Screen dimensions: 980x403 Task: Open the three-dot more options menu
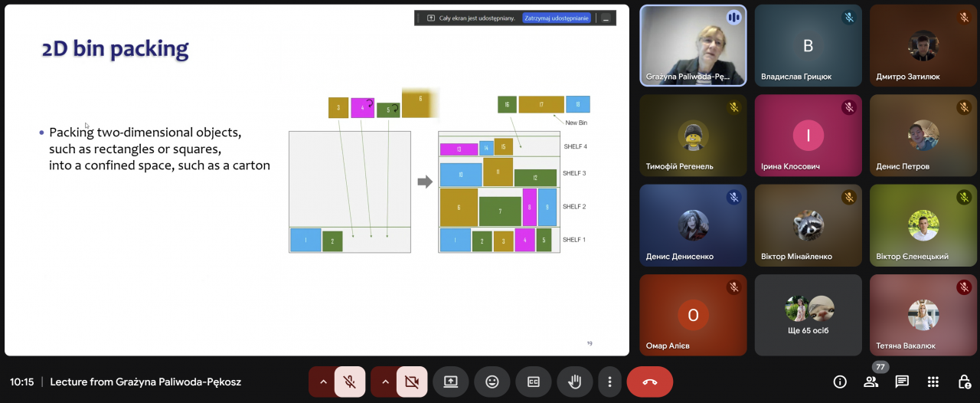point(609,382)
